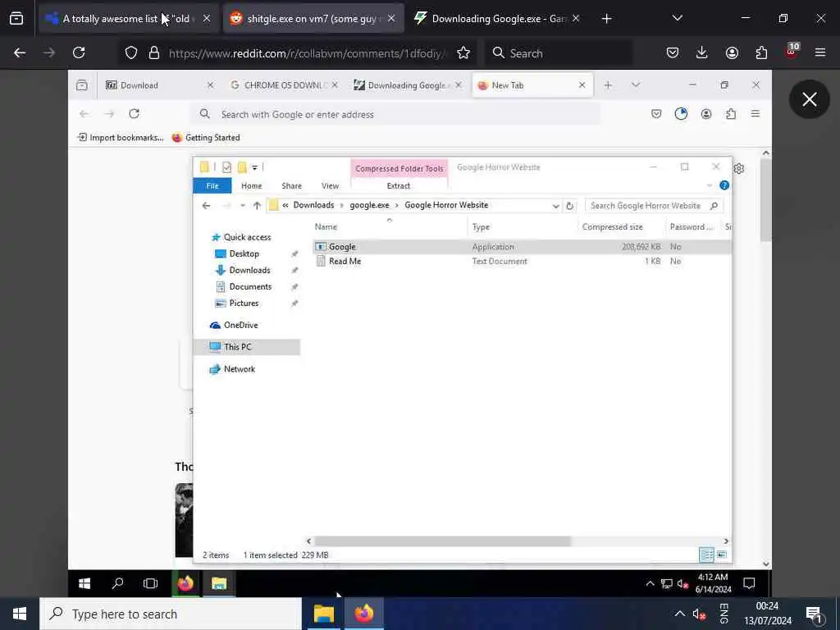The width and height of the screenshot is (840, 630).
Task: Sort by Compressed size column header
Action: (x=612, y=226)
